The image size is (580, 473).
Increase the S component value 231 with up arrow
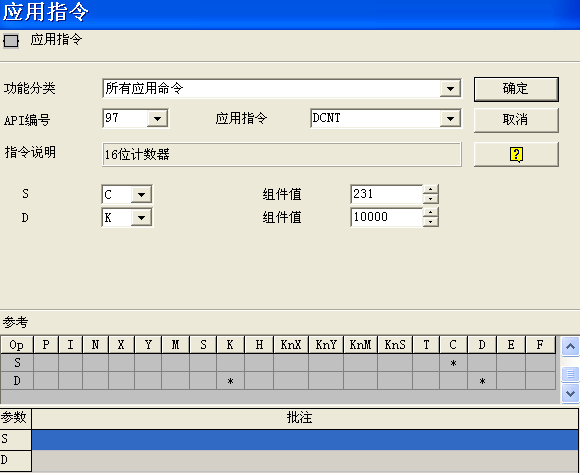point(430,189)
